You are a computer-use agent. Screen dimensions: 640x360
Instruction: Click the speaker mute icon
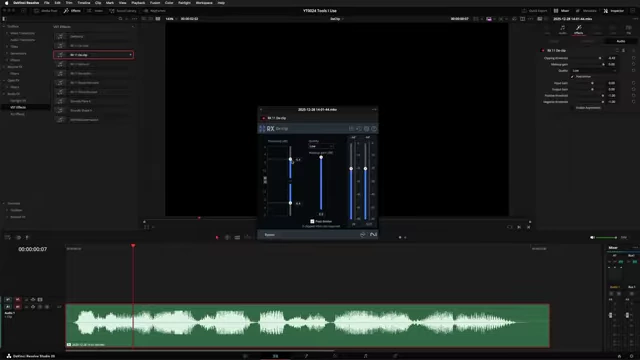592,238
